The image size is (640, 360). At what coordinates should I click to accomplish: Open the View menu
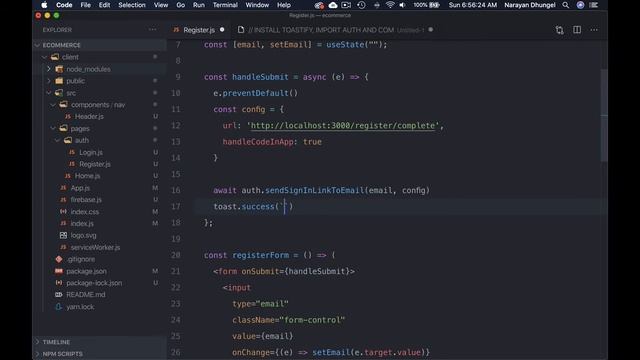pyautogui.click(x=161, y=5)
